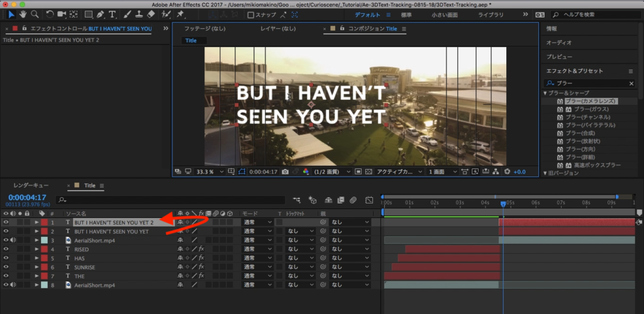
Task: Select the Pen tool
Action: 101,14
